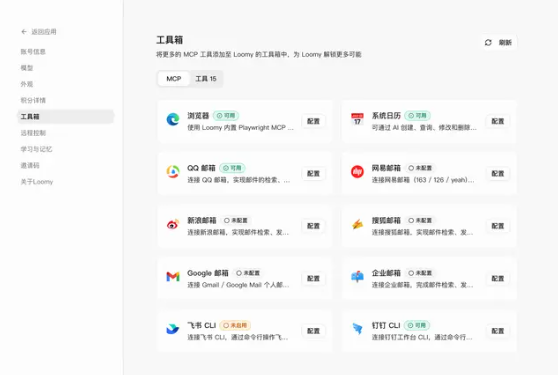Image resolution: width=558 pixels, height=375 pixels.
Task: Click the refresh circular arrows icon
Action: 488,43
